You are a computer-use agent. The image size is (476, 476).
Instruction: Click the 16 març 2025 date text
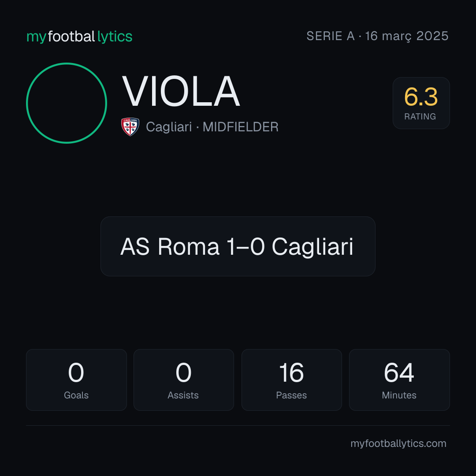pyautogui.click(x=407, y=36)
